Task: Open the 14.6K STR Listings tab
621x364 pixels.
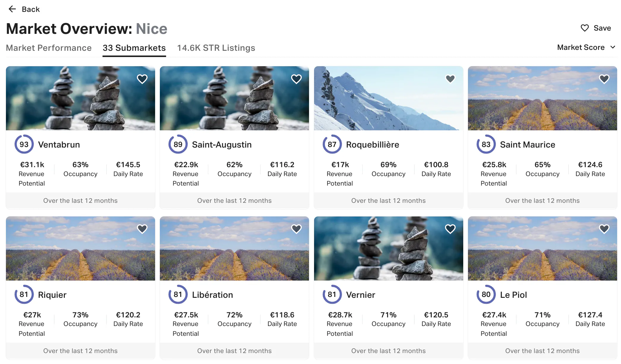Action: click(x=216, y=48)
